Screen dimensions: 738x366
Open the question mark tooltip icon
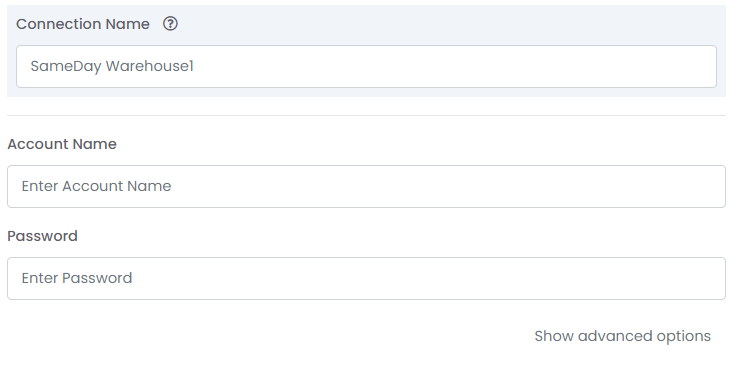pyautogui.click(x=170, y=24)
